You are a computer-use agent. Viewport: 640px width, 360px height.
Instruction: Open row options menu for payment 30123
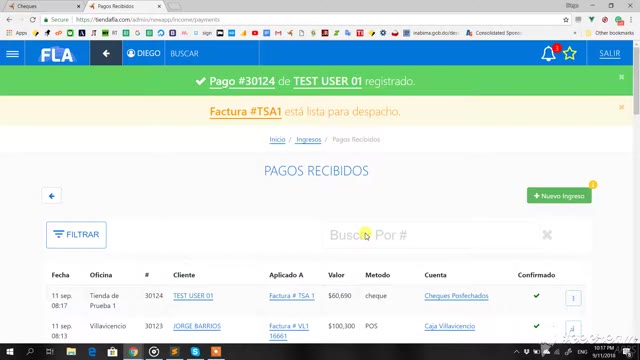[573, 329]
